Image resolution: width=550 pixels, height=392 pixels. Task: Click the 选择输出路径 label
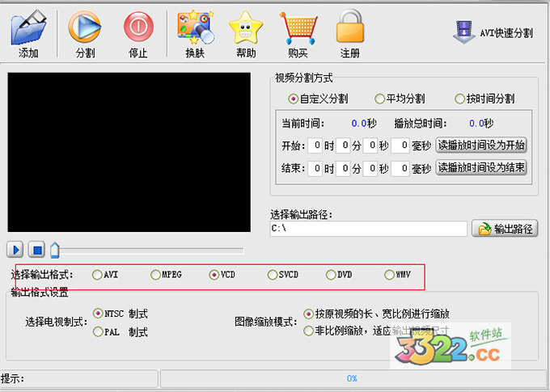click(x=302, y=214)
